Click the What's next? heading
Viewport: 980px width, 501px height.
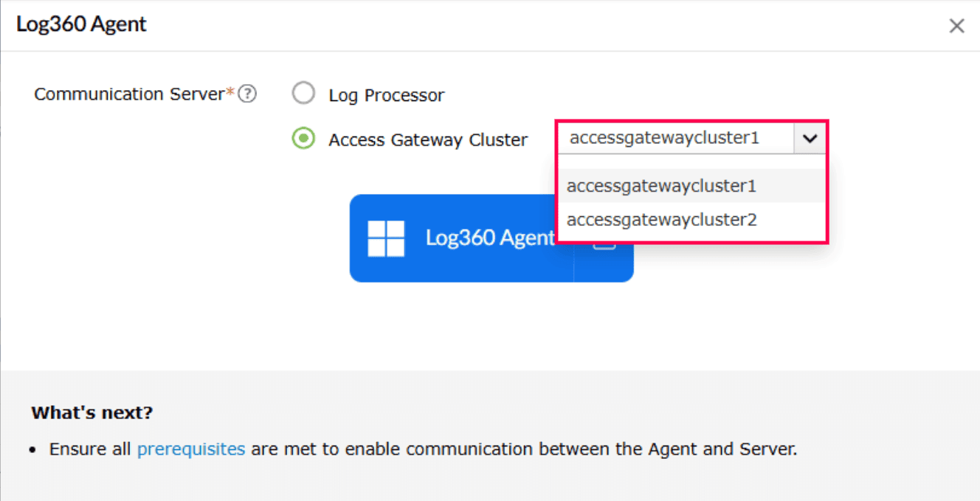click(x=92, y=412)
